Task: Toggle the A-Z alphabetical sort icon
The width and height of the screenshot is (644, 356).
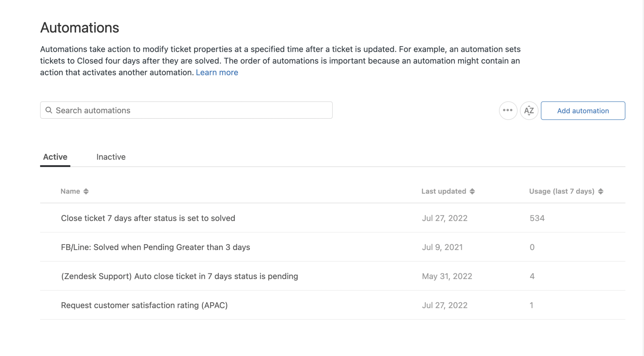Action: tap(529, 111)
